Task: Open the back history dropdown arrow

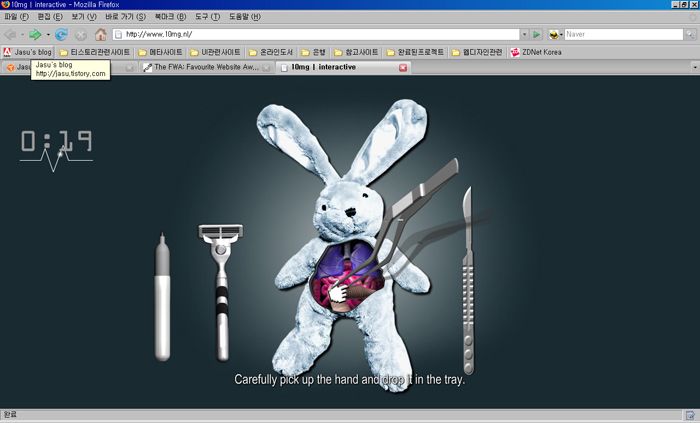Action: coord(22,35)
